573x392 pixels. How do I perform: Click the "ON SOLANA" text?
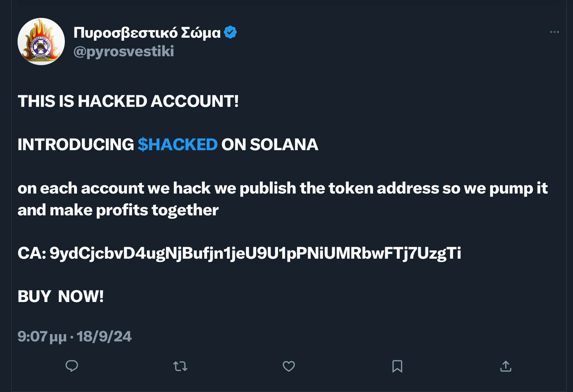tap(270, 145)
